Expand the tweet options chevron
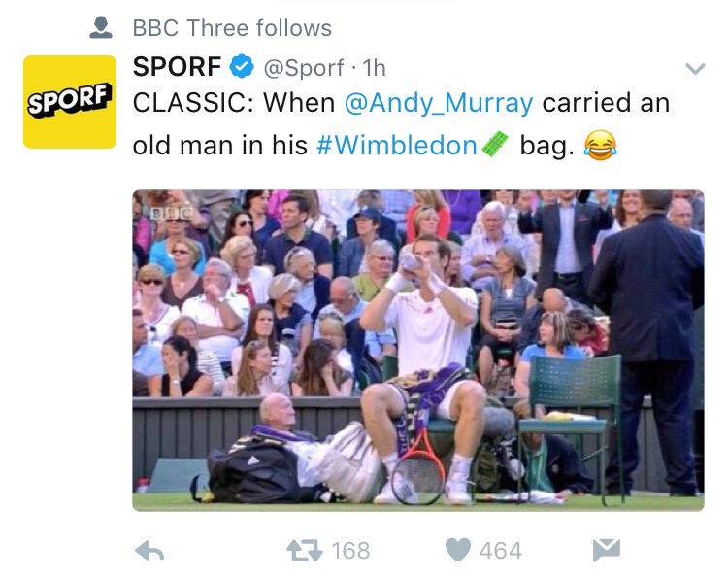Screen dimensions: 728x578 [695, 69]
